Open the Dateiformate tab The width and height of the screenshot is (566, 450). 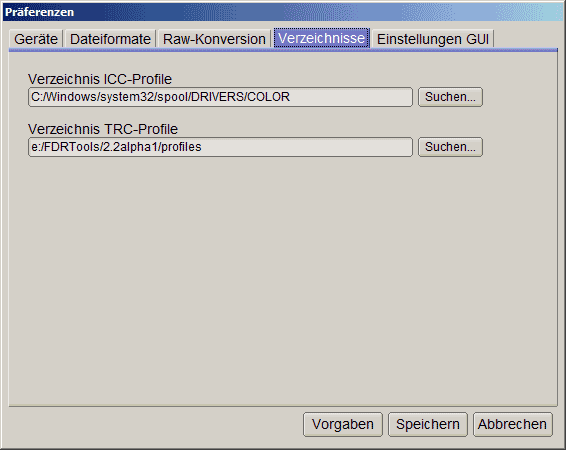[110, 39]
